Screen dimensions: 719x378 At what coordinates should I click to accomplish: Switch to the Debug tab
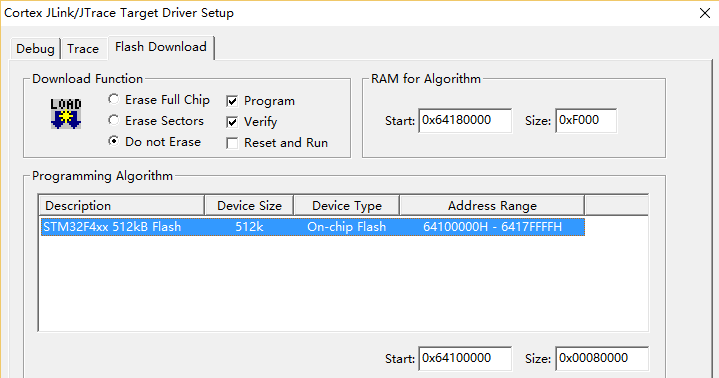[x=35, y=49]
